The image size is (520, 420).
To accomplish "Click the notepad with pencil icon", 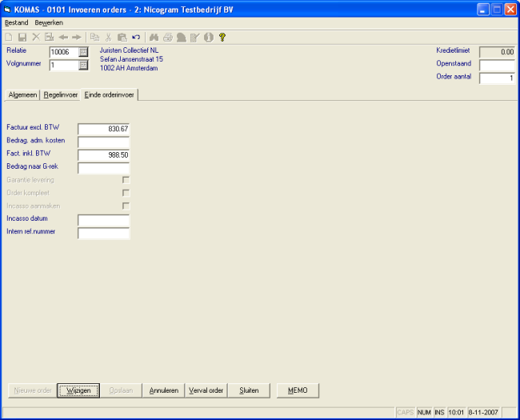I will (x=195, y=37).
